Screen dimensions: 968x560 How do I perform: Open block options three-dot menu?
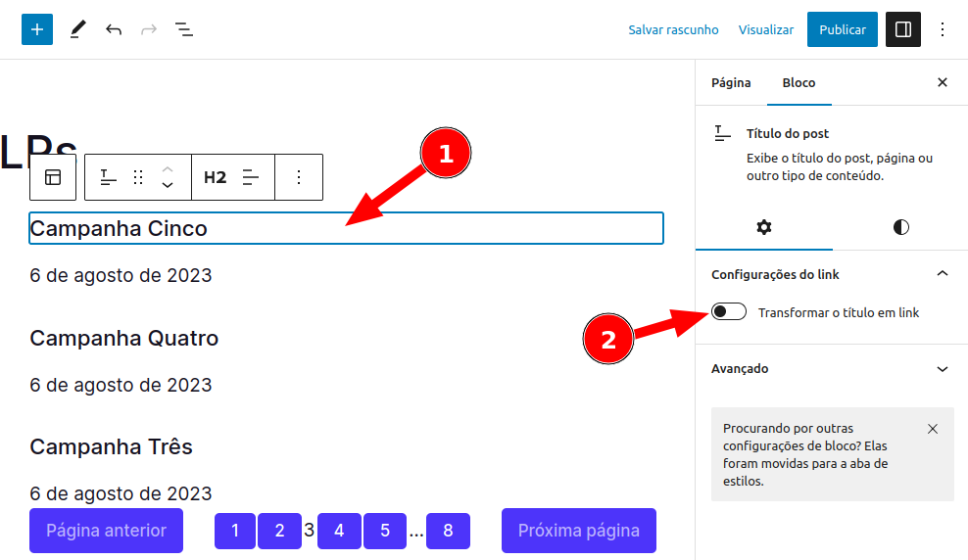click(x=300, y=177)
